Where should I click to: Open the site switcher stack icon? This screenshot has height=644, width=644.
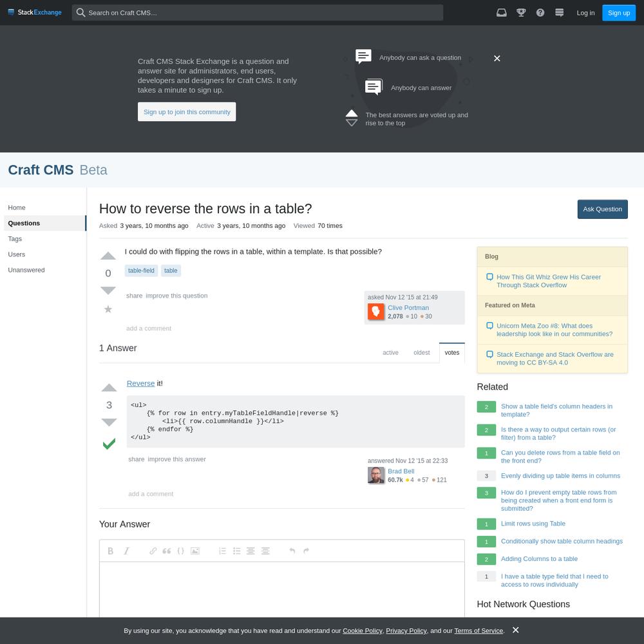pos(560,13)
